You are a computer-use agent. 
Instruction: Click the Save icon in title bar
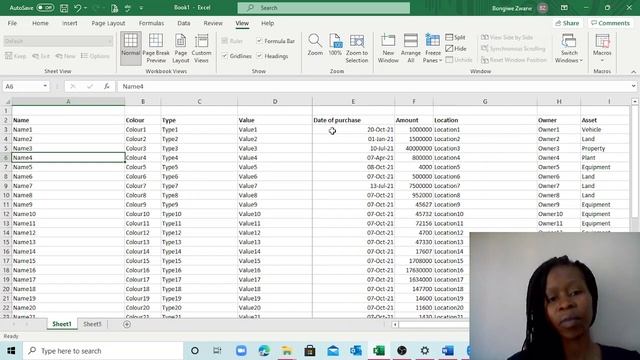[64, 8]
